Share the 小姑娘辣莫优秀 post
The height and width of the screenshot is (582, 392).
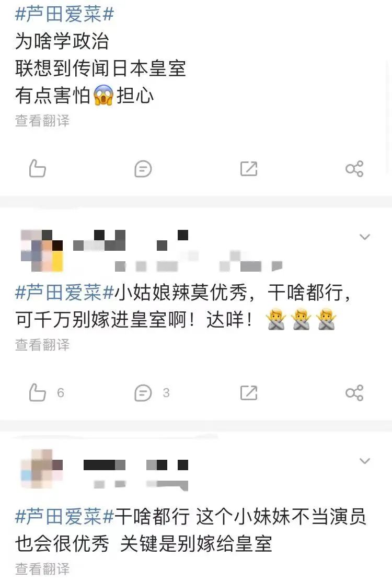pos(354,393)
